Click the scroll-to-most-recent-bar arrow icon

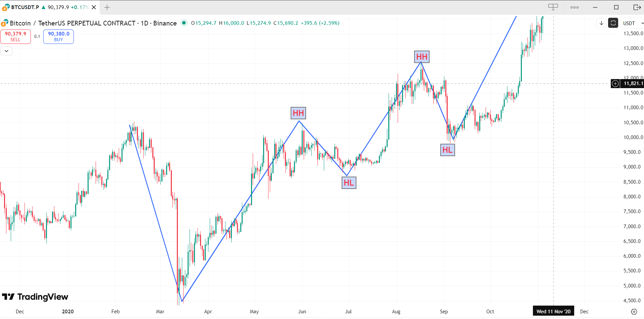tap(601, 23)
